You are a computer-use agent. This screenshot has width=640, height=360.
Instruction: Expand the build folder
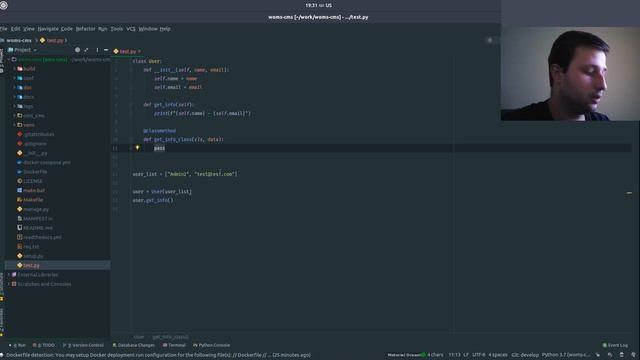[14, 69]
